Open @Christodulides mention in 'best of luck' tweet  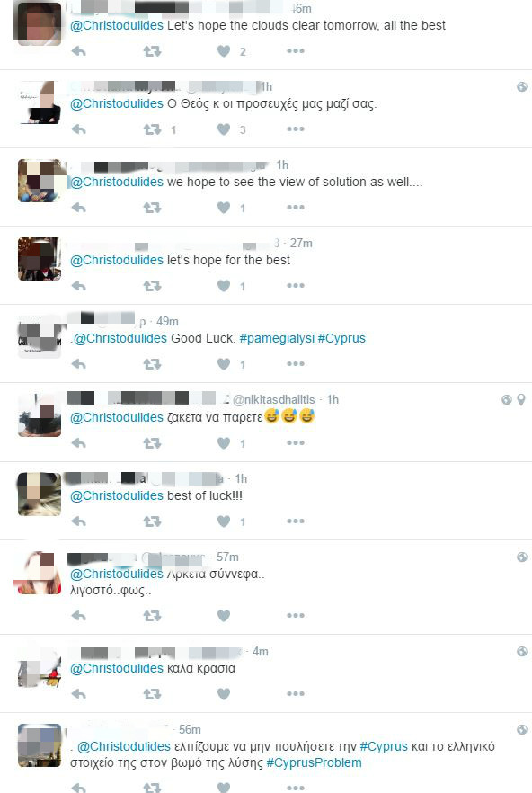117,495
